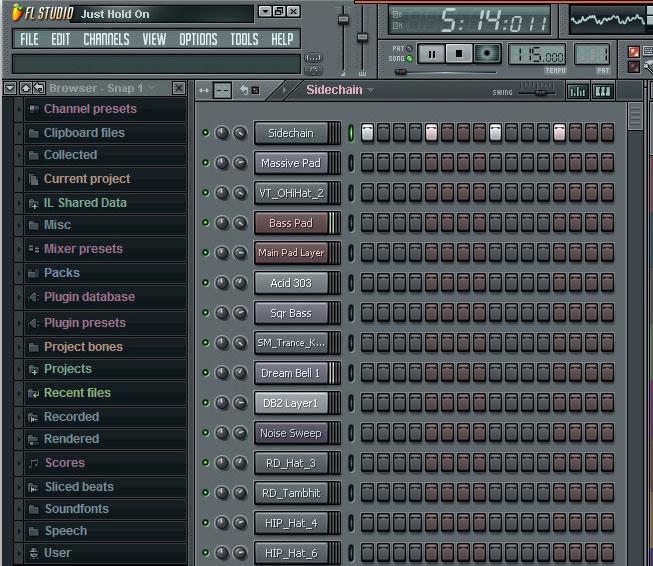Toggle first step of Sidechain row
This screenshot has width=653, height=566.
coord(367,132)
